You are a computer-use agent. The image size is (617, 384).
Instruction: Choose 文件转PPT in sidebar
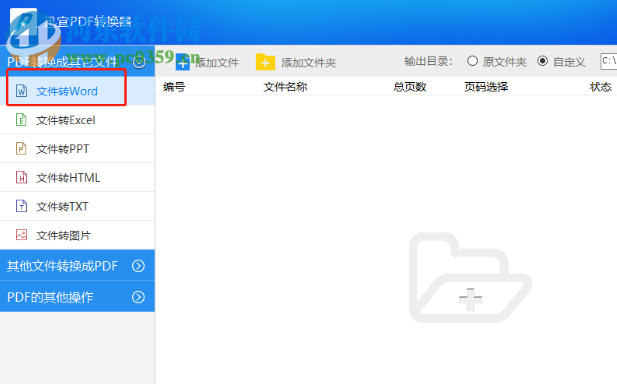(77, 149)
